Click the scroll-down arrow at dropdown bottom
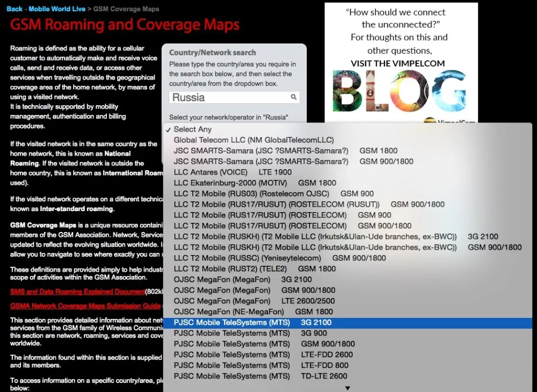 [x=347, y=388]
